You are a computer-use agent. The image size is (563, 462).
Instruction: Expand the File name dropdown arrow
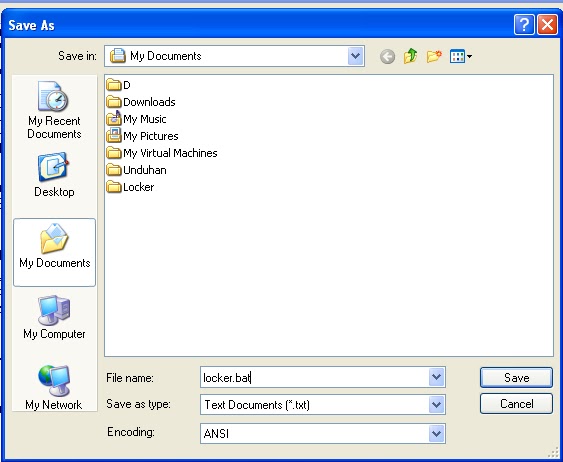point(436,377)
